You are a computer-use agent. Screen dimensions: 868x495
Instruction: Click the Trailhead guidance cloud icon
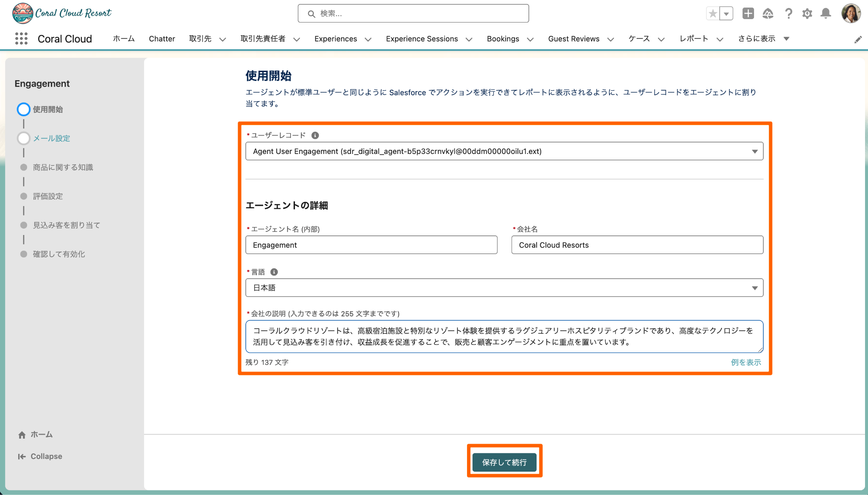768,14
